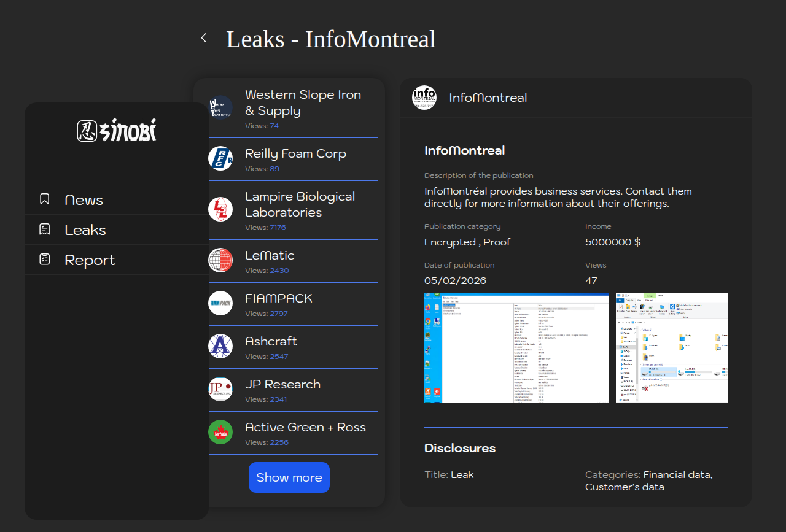
Task: Go back using the arrow beside the page title
Action: coord(204,38)
